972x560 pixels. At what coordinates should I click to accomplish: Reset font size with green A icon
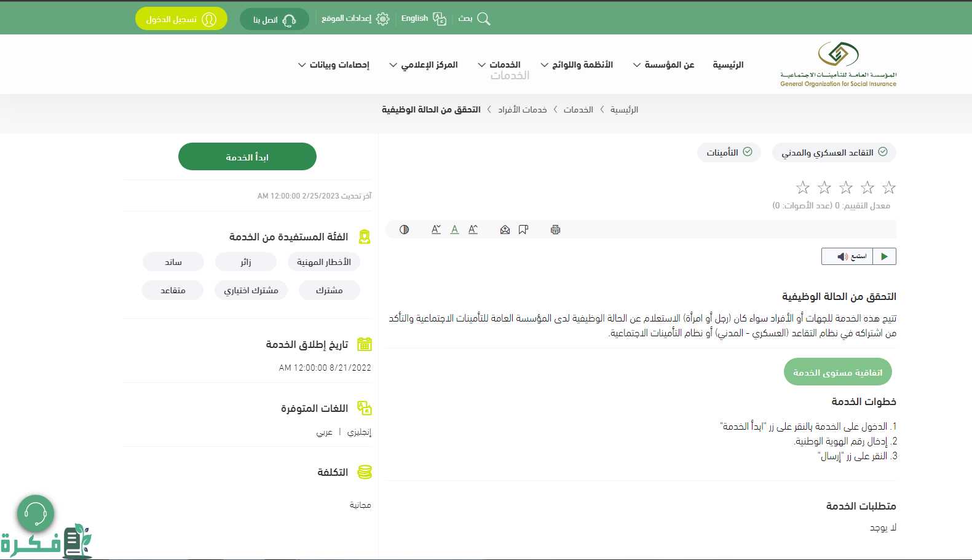pyautogui.click(x=454, y=229)
